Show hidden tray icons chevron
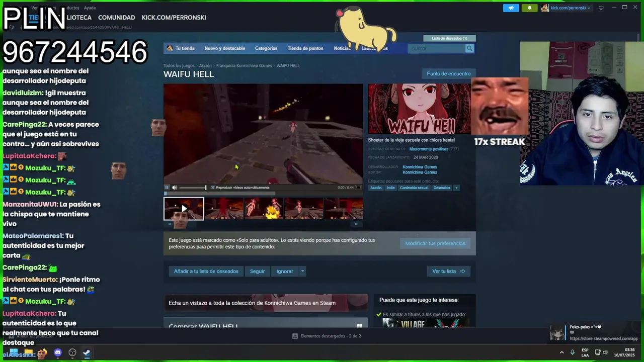 (x=561, y=353)
